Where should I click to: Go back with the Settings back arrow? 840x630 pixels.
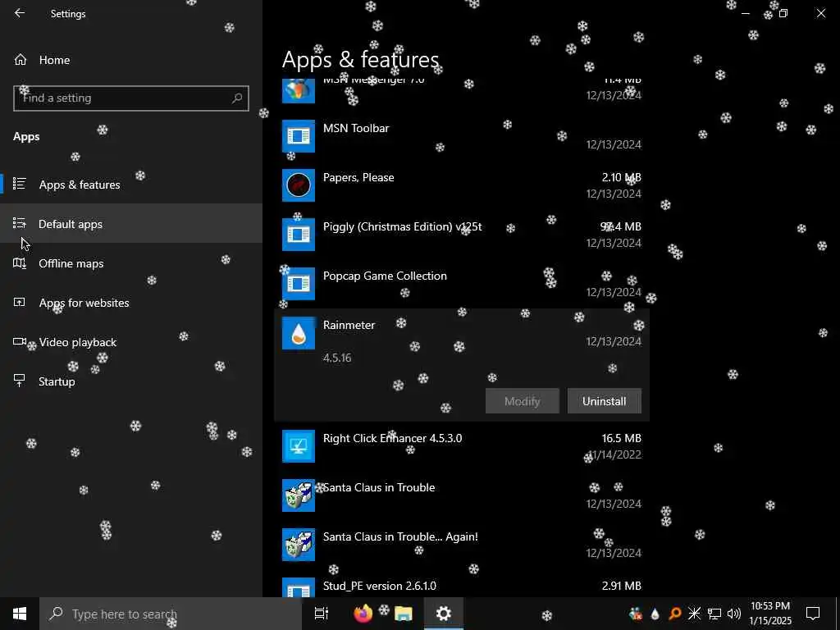coord(20,13)
